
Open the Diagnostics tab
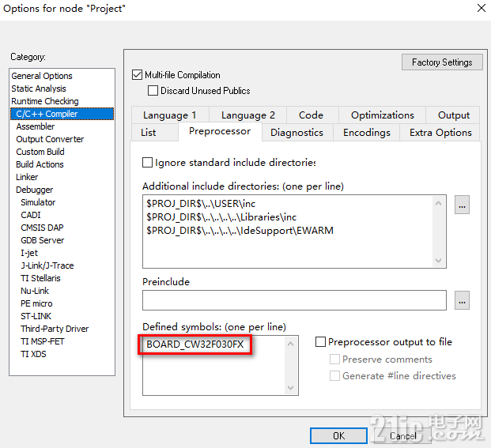[296, 133]
